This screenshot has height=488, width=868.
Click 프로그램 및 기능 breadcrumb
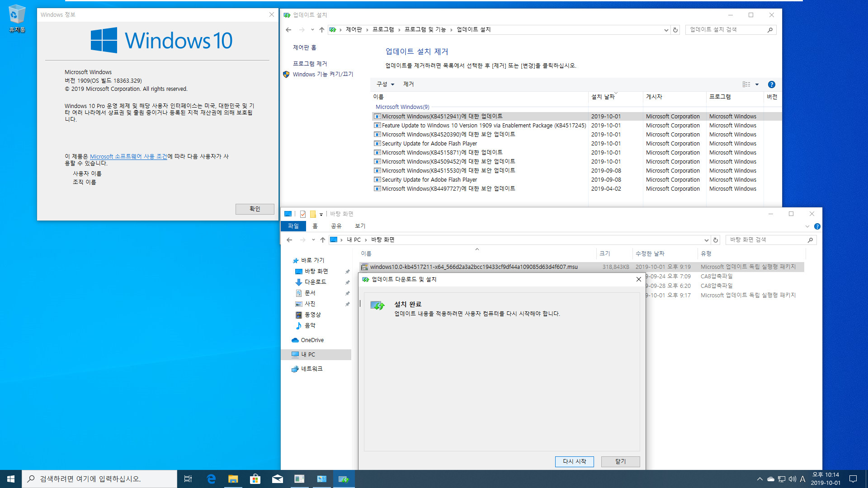(x=425, y=30)
